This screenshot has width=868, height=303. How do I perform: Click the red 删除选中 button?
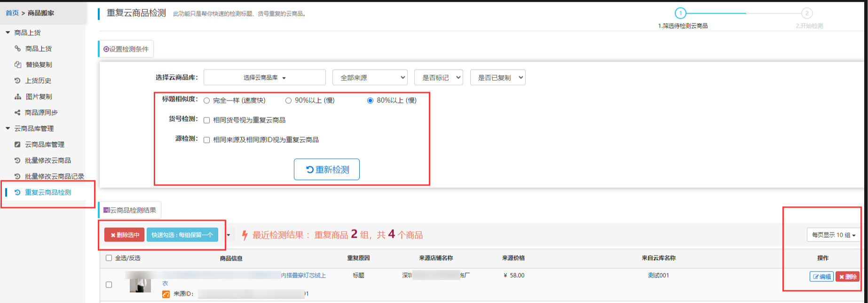tap(125, 235)
